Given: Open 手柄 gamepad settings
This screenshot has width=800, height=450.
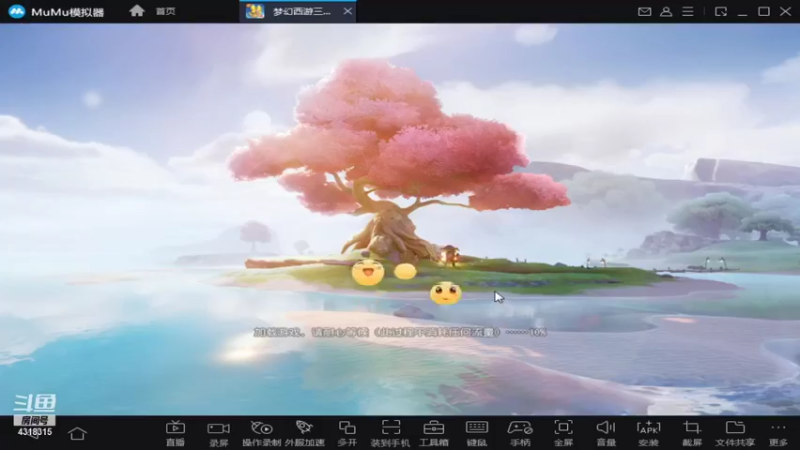Looking at the screenshot, I should [520, 433].
